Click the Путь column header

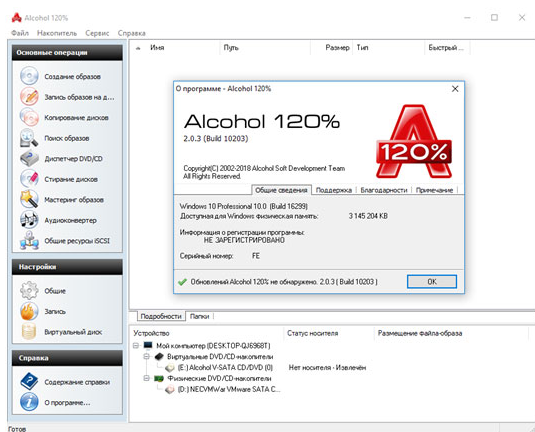coord(265,48)
